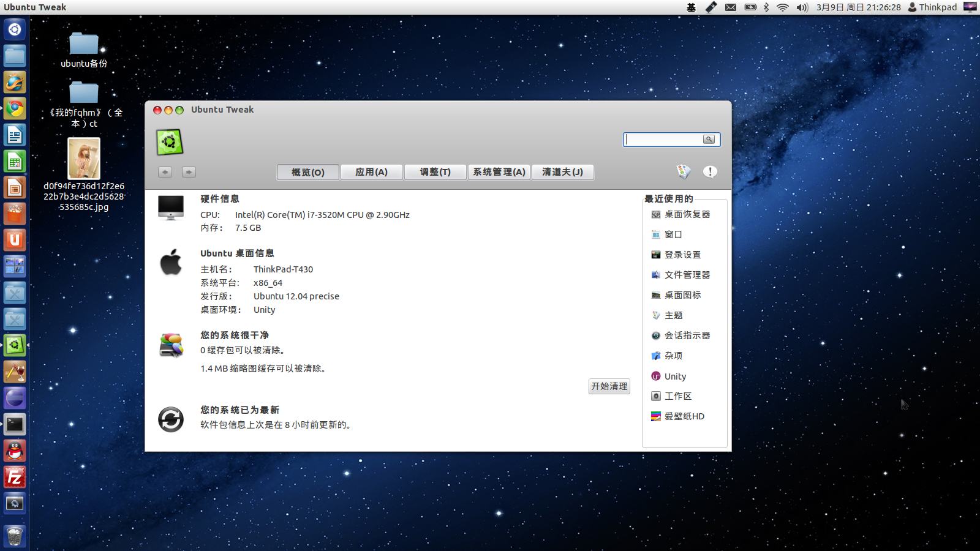Switch to the 应用(A) tab

click(x=372, y=172)
